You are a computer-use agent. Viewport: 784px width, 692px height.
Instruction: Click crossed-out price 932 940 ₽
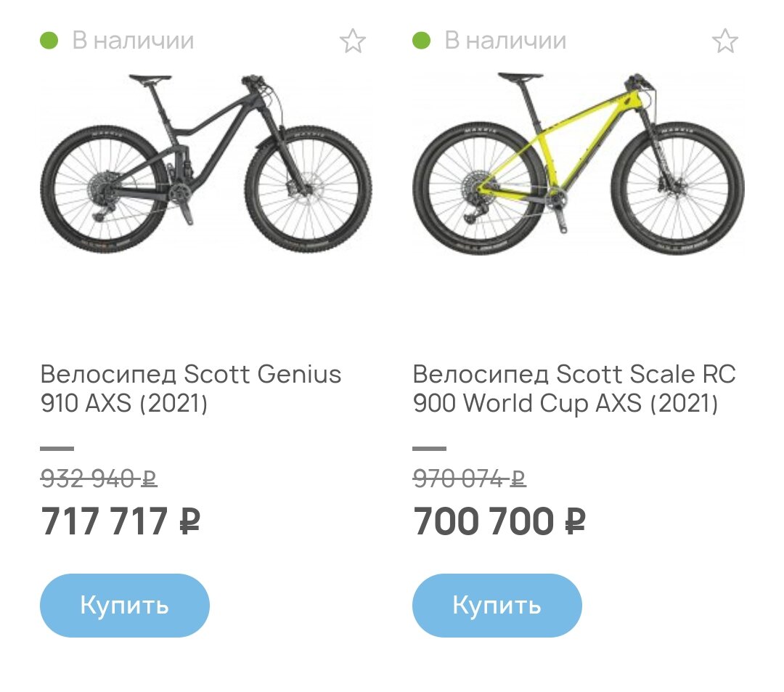click(99, 479)
